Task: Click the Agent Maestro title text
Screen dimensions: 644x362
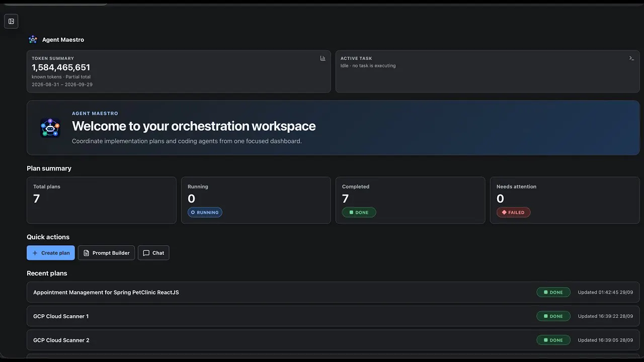Action: tap(63, 40)
